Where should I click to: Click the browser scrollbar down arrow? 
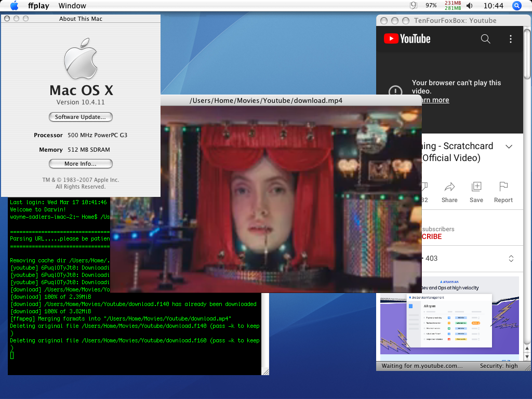pos(527,357)
